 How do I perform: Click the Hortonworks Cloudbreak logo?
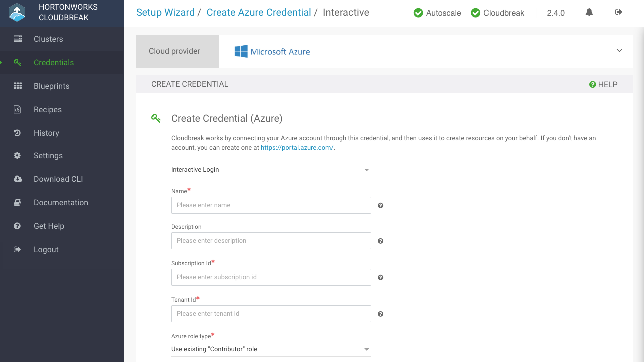click(17, 13)
